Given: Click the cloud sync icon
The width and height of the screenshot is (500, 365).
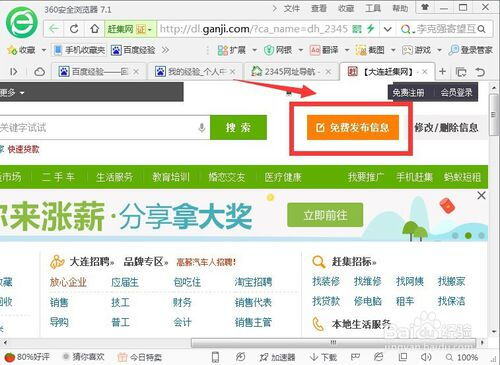Looking at the screenshot, I should pyautogui.click(x=39, y=72).
